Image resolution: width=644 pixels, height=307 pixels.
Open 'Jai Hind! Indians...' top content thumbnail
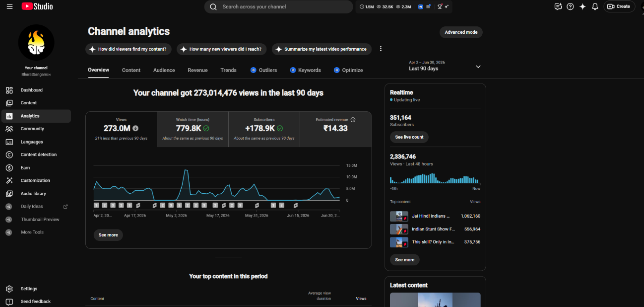click(x=399, y=216)
